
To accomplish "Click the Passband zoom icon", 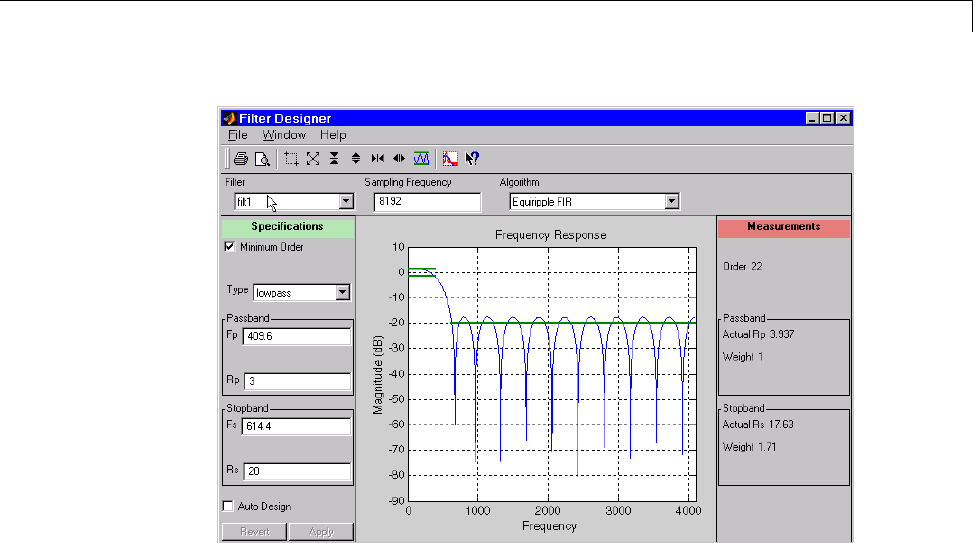I will click(421, 158).
